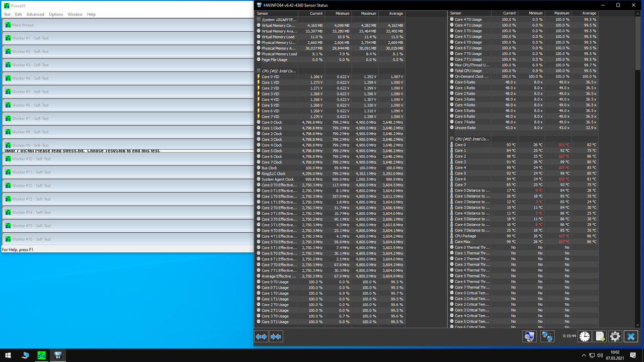Image resolution: width=644 pixels, height=362 pixels.
Task: Click Worker #12 Self-Test window icon
Action: (8, 186)
